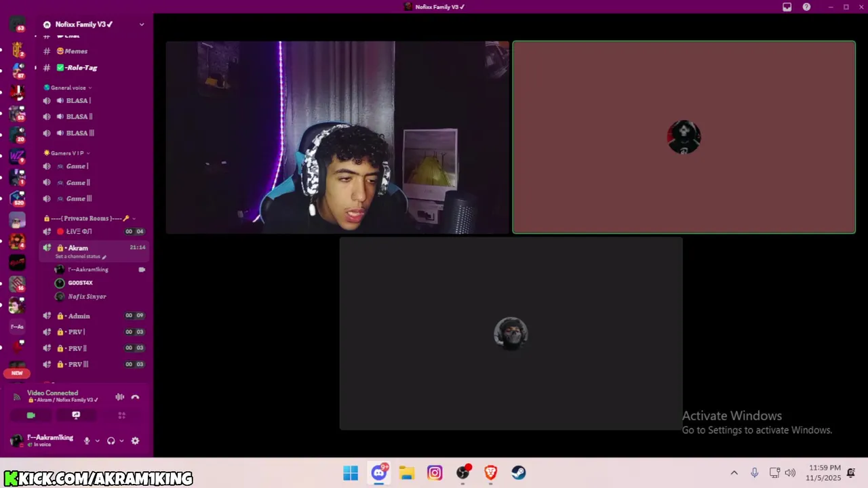The width and height of the screenshot is (868, 488).
Task: Open the server with 87 badge
Action: 17,71
